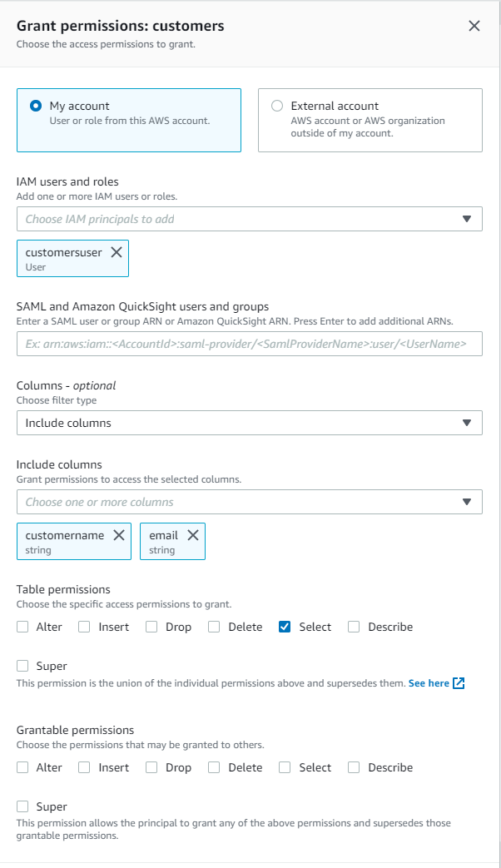Check Super under Table permissions
This screenshot has width=501, height=868.
[22, 666]
